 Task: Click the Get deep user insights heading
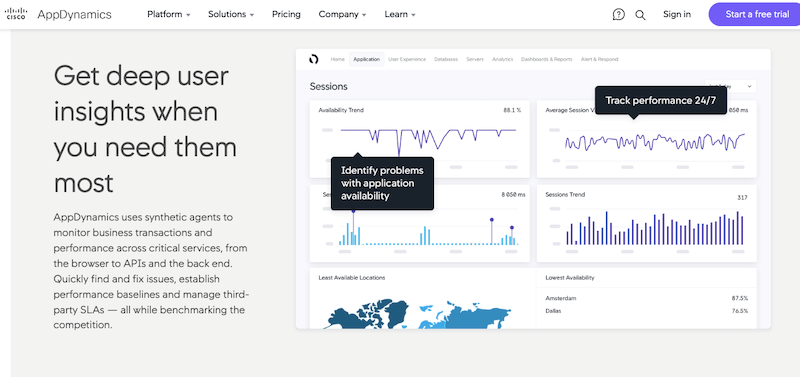coord(145,130)
